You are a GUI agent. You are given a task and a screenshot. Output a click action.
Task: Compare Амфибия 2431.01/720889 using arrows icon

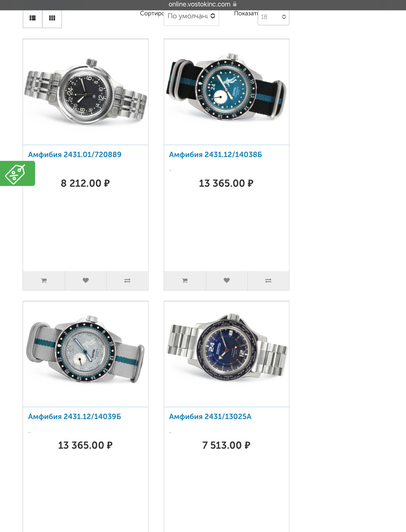pyautogui.click(x=127, y=281)
